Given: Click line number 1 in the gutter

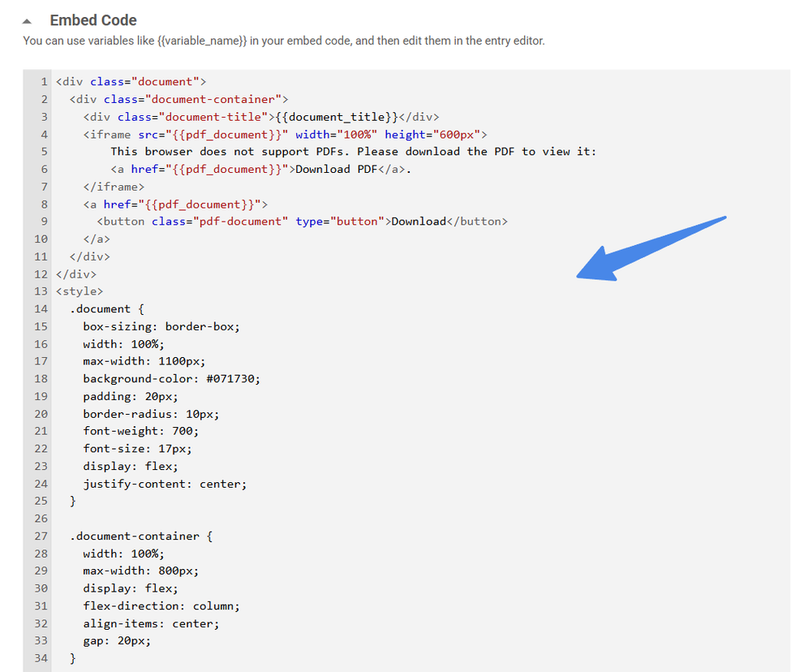Looking at the screenshot, I should 44,82.
